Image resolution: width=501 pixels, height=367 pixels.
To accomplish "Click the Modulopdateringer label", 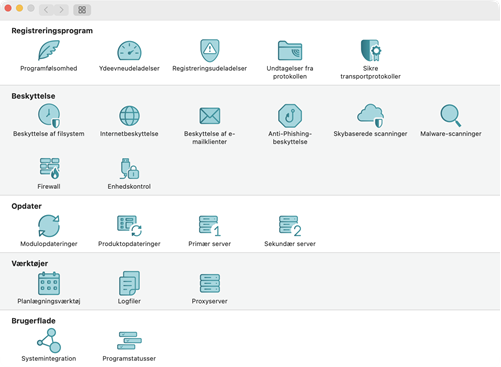I will tap(49, 244).
